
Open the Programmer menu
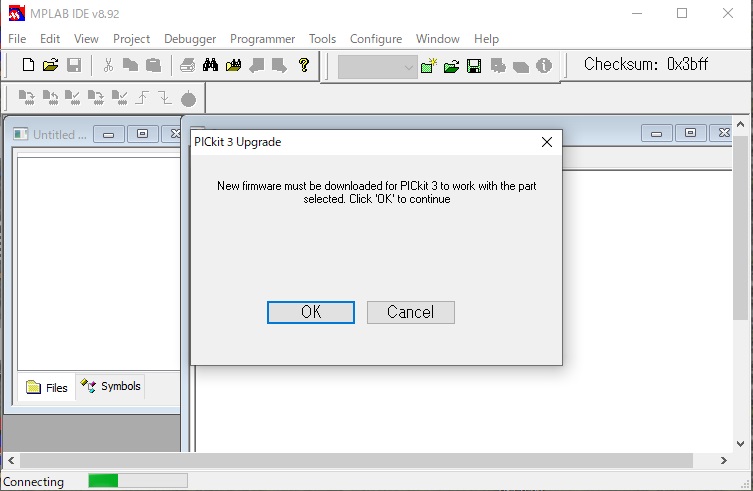point(262,38)
